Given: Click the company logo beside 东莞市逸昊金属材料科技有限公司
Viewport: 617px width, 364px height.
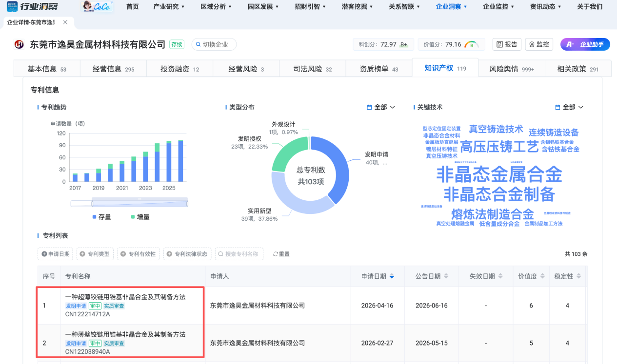Looking at the screenshot, I should click(20, 44).
